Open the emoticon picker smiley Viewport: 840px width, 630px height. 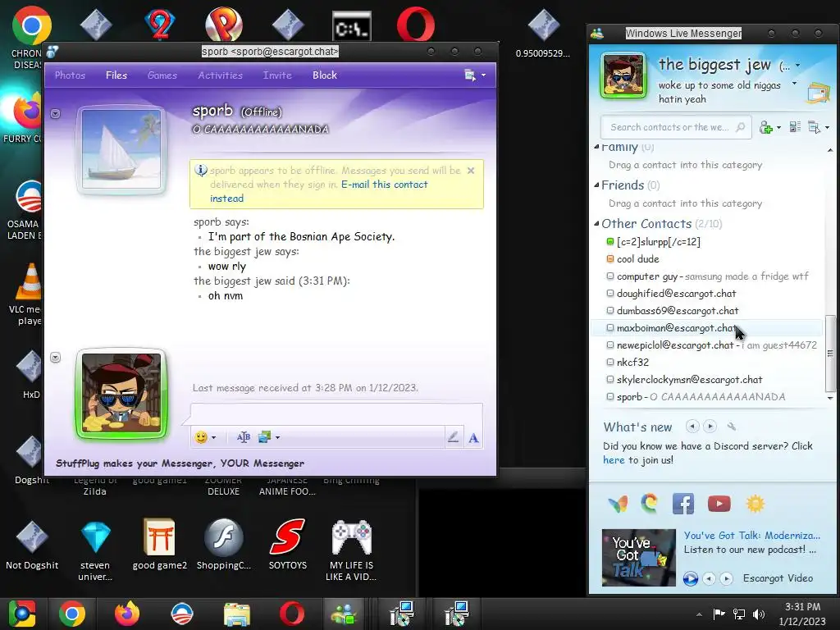click(201, 437)
